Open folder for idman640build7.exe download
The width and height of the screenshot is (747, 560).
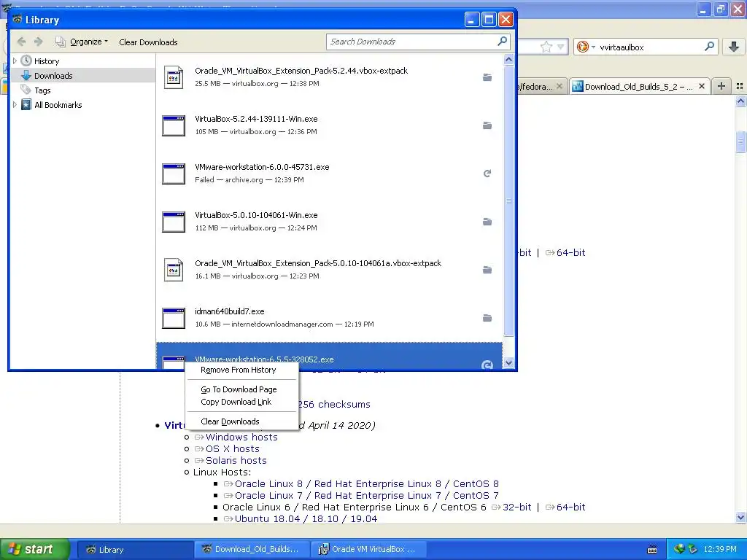pos(487,318)
